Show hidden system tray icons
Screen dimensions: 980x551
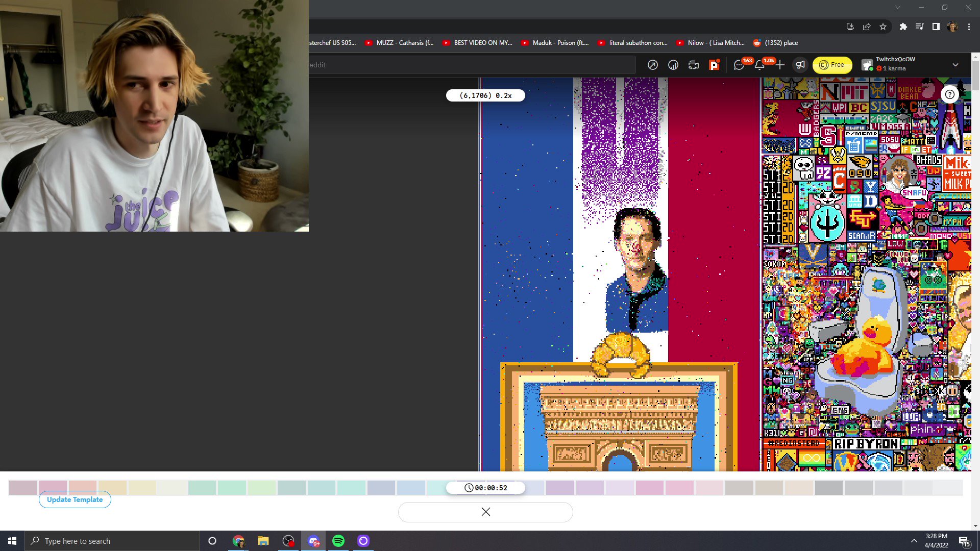coord(914,541)
